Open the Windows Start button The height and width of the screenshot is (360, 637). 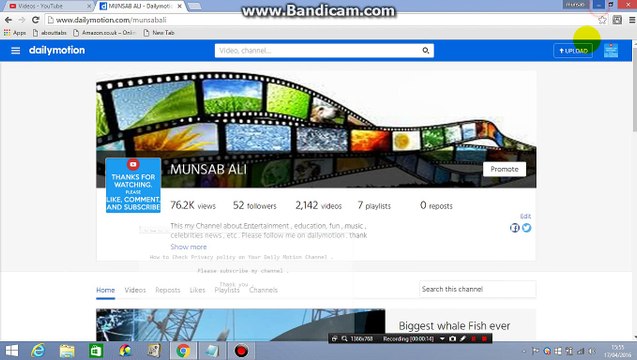click(12, 351)
